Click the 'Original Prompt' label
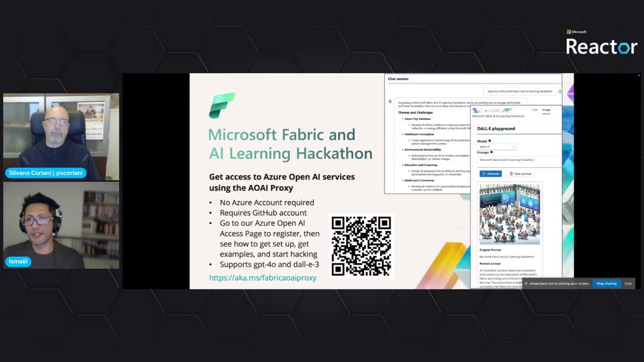 tap(490, 250)
